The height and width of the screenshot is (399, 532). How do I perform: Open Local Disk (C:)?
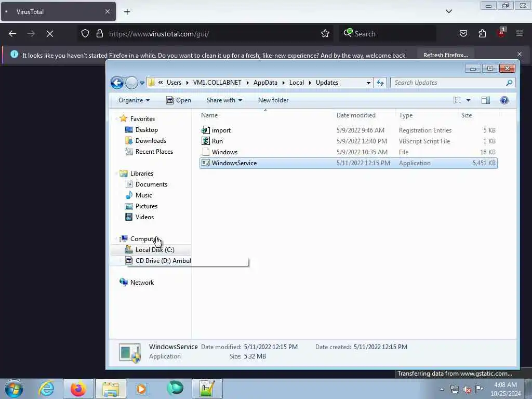[x=155, y=250]
